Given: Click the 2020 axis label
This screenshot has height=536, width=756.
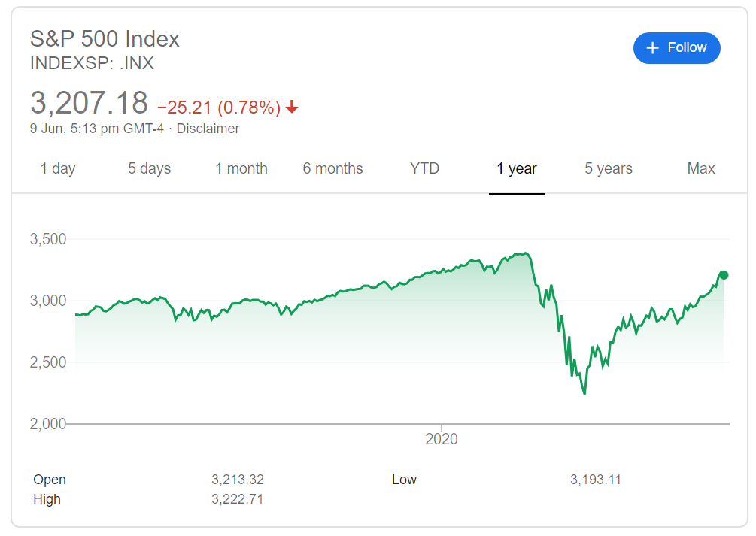Looking at the screenshot, I should tap(442, 438).
